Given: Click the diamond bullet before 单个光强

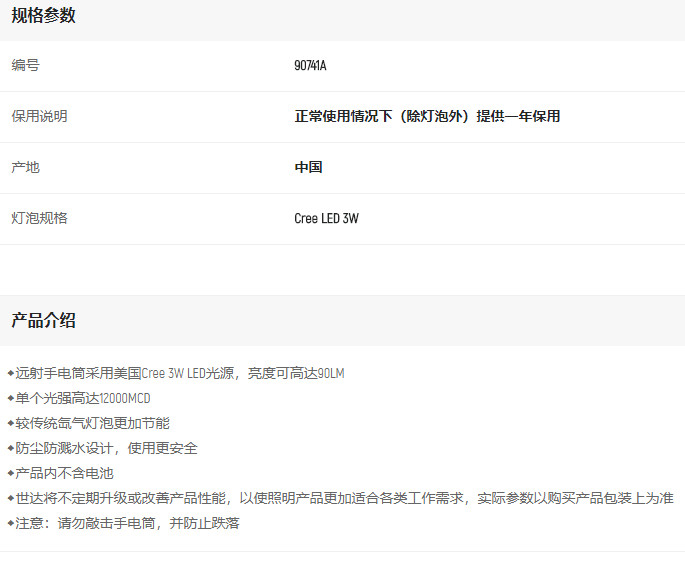Looking at the screenshot, I should tap(10, 398).
